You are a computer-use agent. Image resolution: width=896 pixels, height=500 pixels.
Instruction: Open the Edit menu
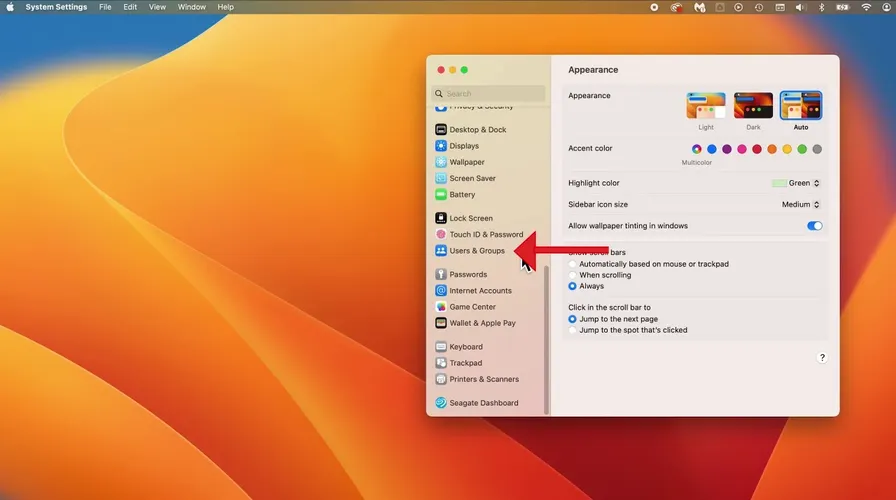(130, 7)
